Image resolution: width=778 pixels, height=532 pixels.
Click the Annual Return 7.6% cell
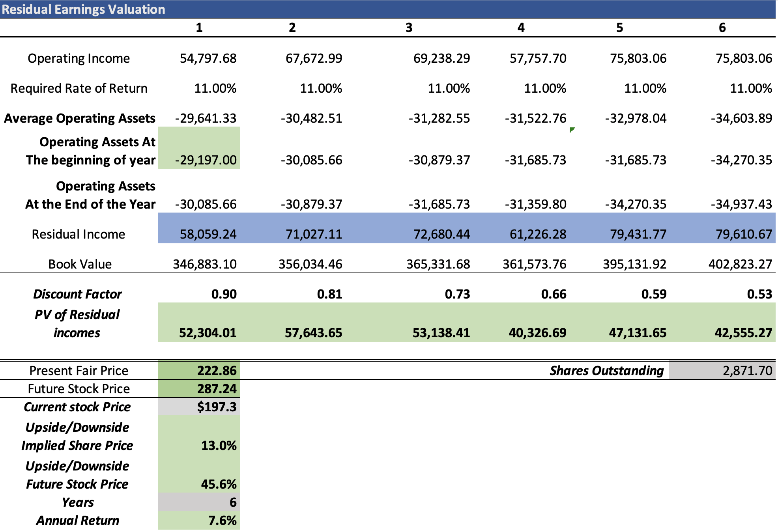(222, 520)
